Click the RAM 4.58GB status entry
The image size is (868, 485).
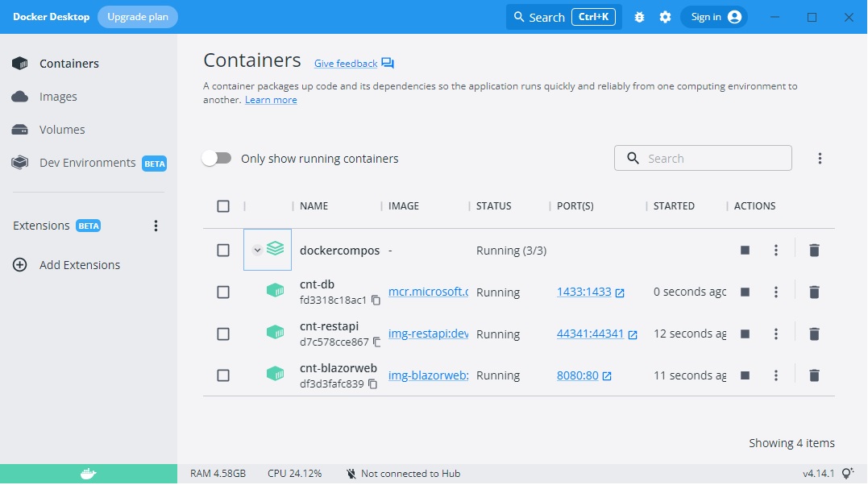(218, 474)
